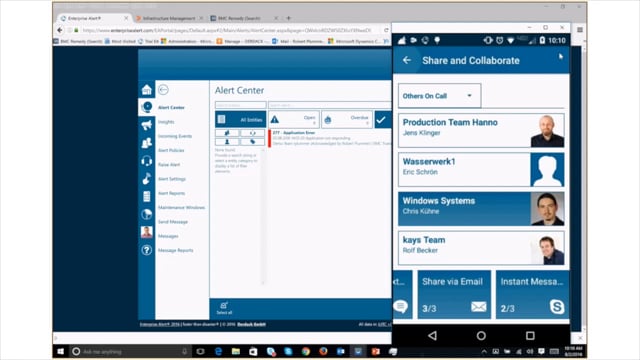Open the Derdack GmbH footer link

pos(251,324)
